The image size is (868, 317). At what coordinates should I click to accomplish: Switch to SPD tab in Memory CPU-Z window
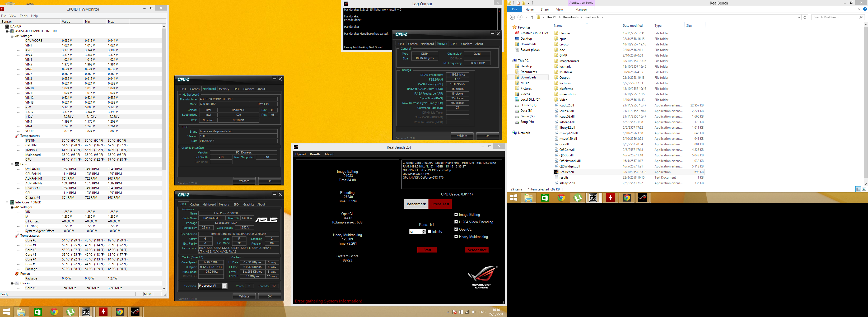coord(454,44)
